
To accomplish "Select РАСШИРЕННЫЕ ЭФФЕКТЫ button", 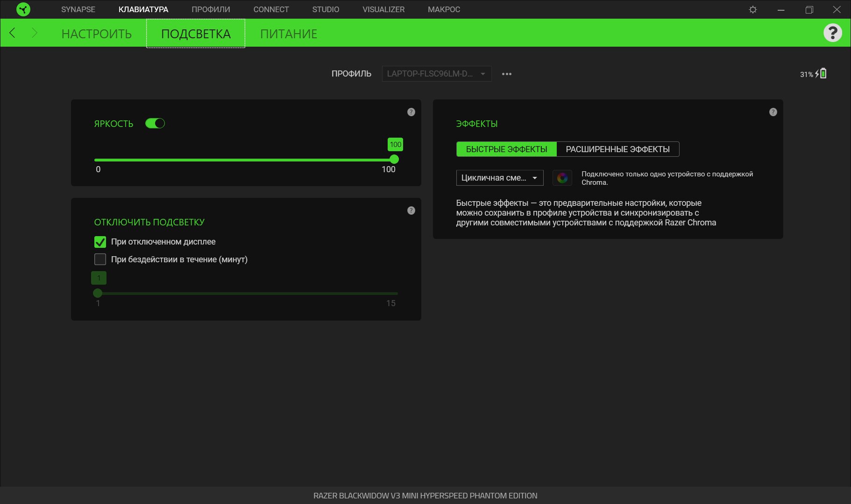I will point(617,149).
